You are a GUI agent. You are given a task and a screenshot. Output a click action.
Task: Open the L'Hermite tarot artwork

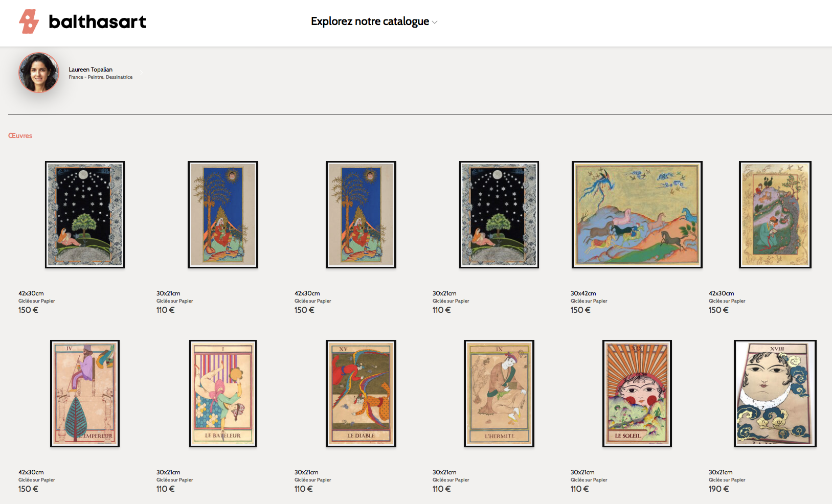tap(499, 394)
